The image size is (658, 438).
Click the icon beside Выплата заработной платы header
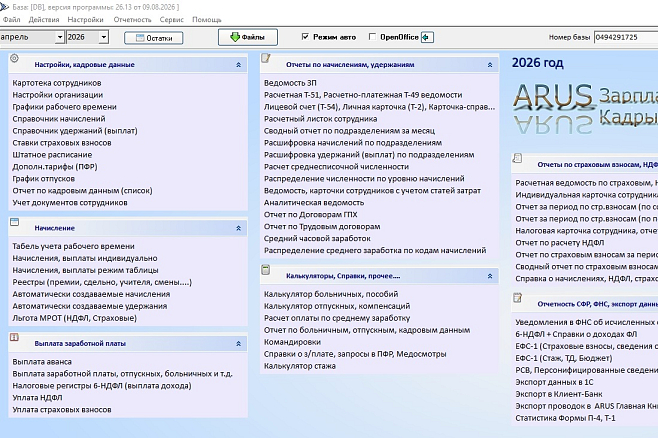(x=14, y=337)
